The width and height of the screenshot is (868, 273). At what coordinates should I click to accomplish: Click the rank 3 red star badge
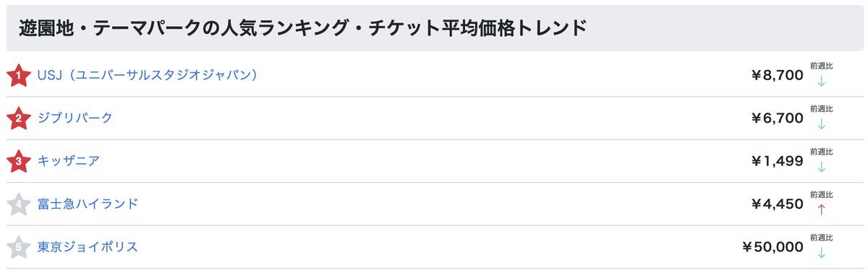[18, 161]
